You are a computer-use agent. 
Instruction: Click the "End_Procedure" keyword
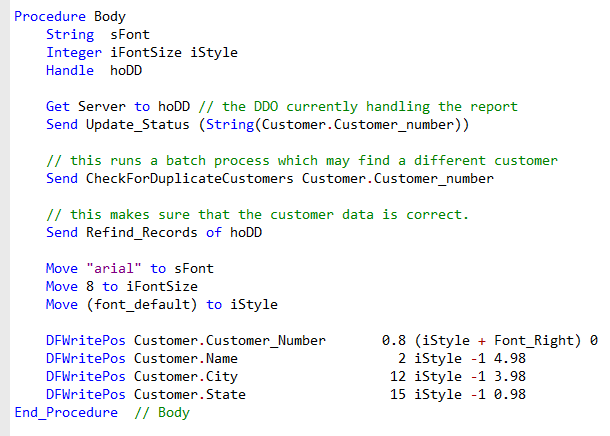coord(65,412)
